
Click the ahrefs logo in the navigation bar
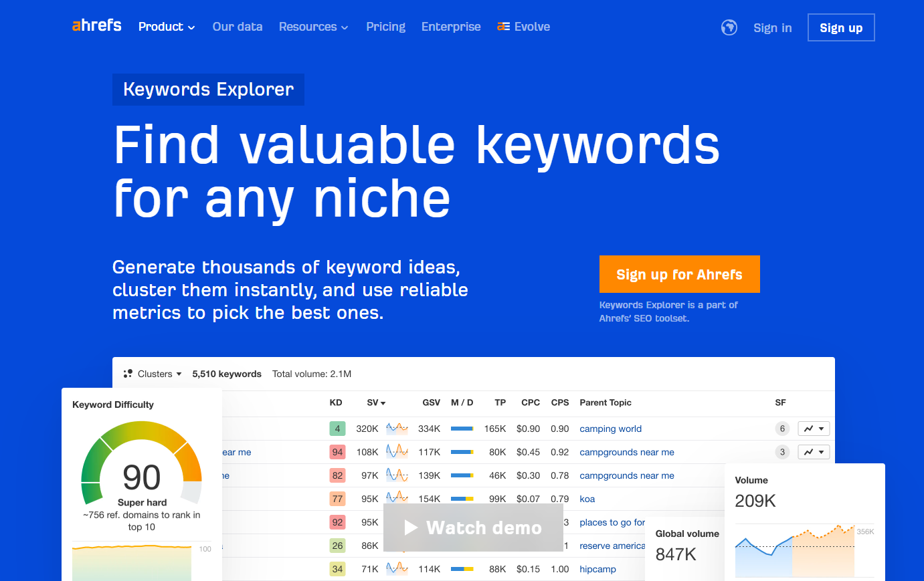(96, 25)
